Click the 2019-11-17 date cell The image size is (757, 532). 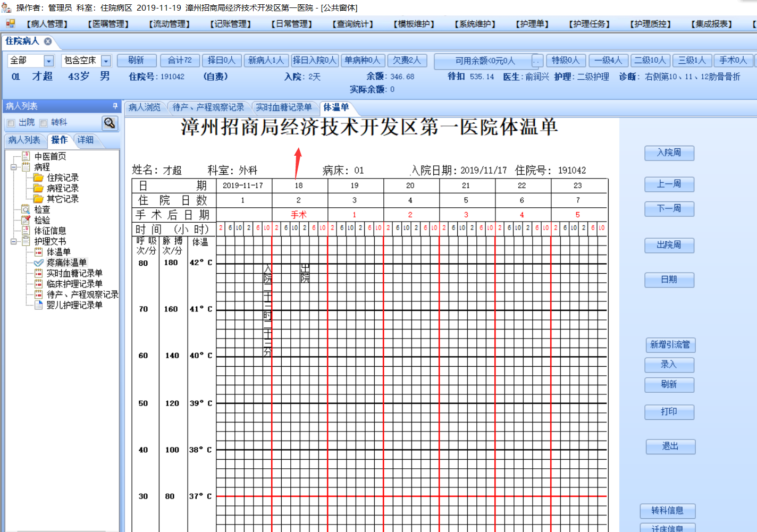[x=243, y=185]
